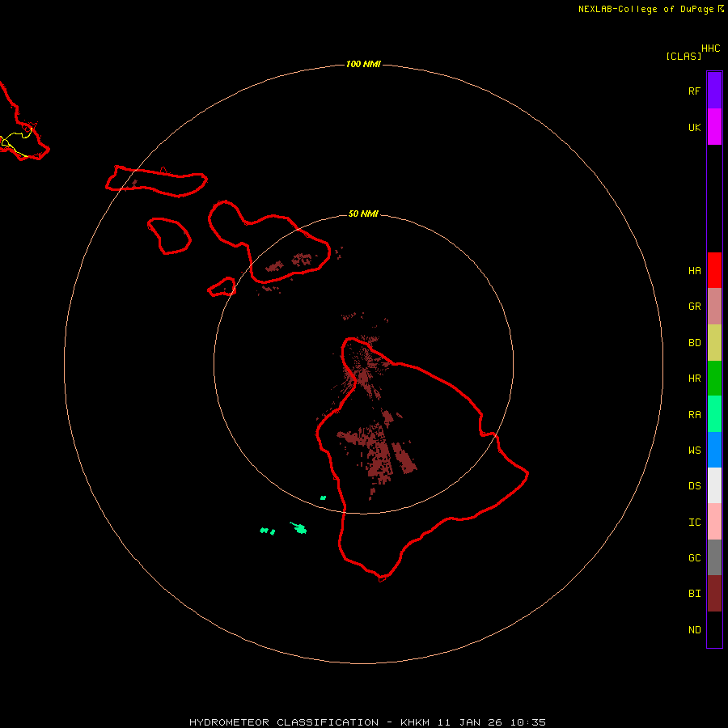The height and width of the screenshot is (728, 728).
Task: Click the RA light-green legend swatch
Action: pos(714,414)
